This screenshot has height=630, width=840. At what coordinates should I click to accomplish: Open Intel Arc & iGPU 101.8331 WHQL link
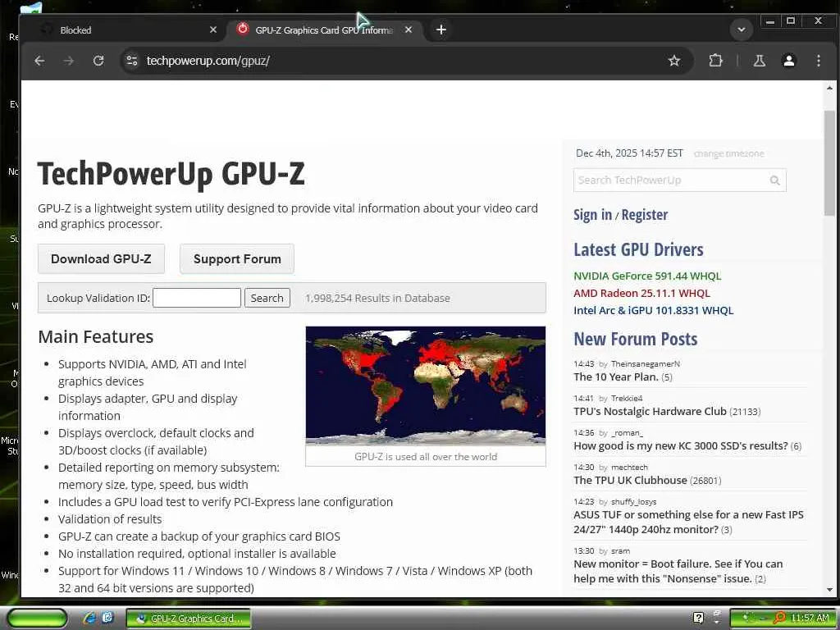pos(653,310)
